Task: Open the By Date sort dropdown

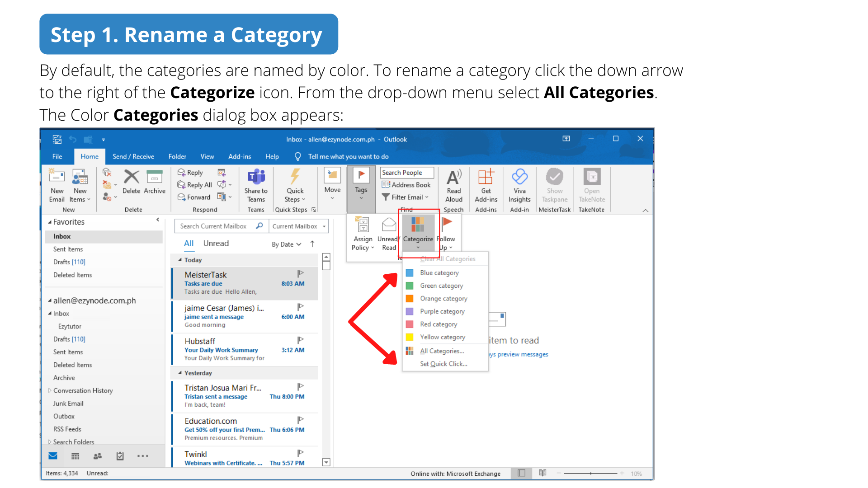Action: pos(286,244)
